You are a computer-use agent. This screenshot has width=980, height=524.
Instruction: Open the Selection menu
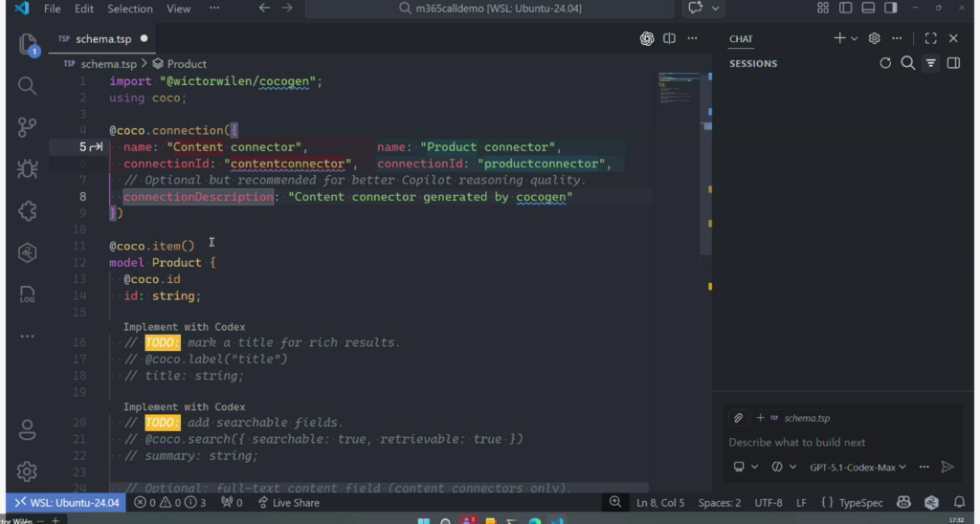tap(129, 9)
